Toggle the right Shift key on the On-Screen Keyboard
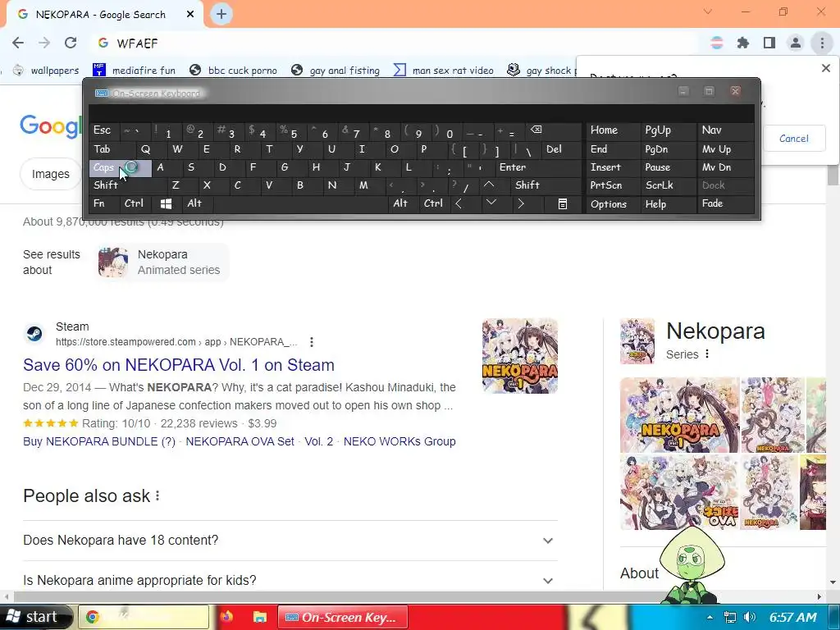This screenshot has height=630, width=840. [546, 185]
